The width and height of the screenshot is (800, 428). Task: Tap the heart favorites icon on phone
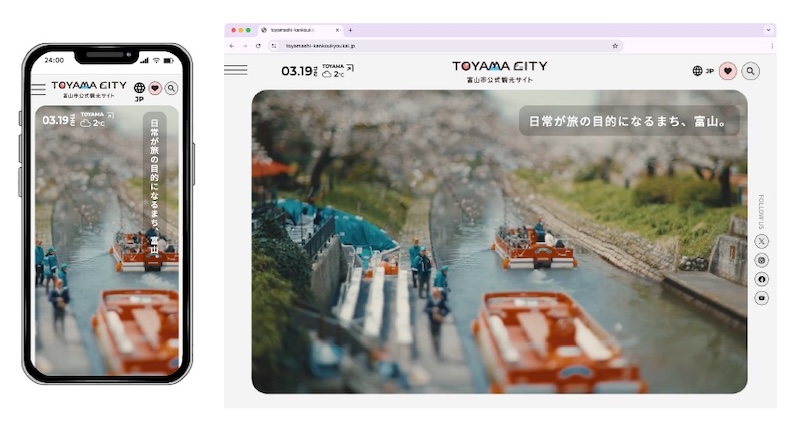(155, 88)
